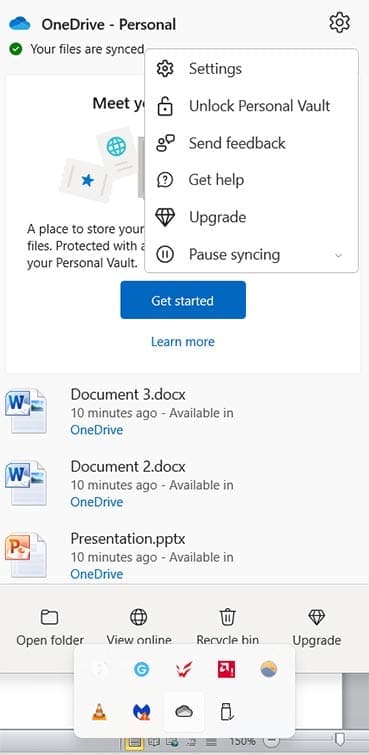This screenshot has width=369, height=755.
Task: Select Send feedback menu entry
Action: (x=251, y=143)
